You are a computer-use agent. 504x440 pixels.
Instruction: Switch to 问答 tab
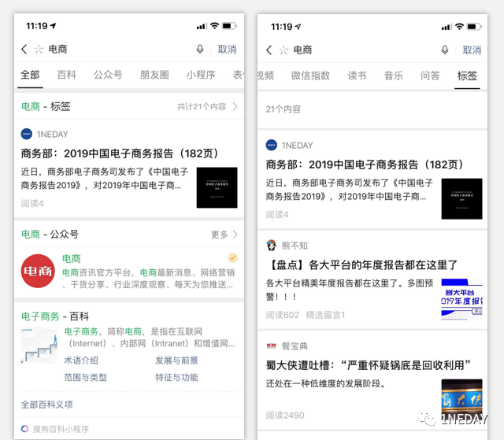coord(430,76)
